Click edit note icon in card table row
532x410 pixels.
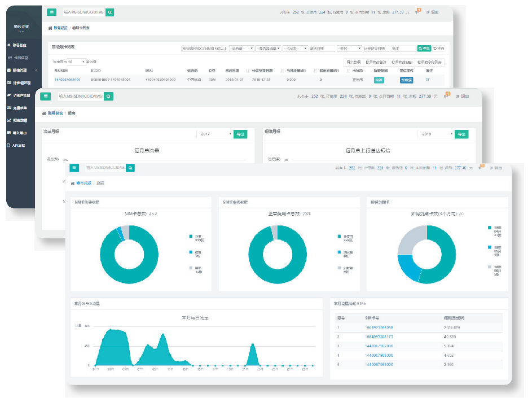[429, 80]
